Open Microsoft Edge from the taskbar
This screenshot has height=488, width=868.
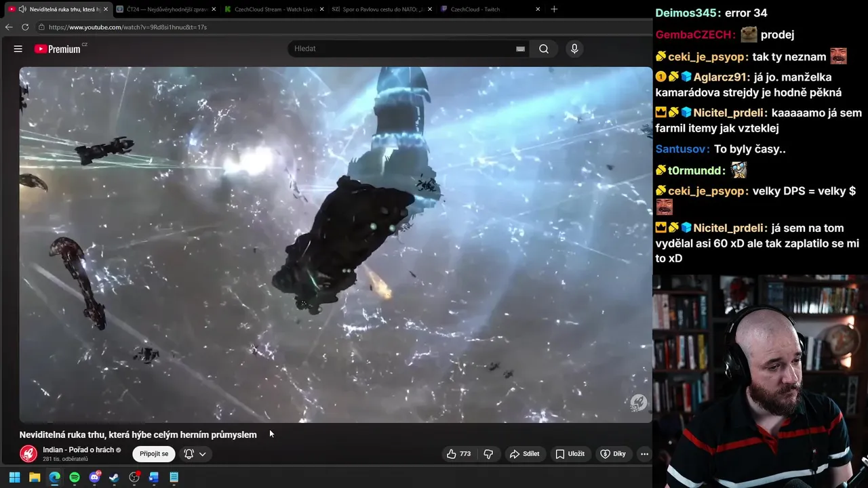tap(54, 477)
